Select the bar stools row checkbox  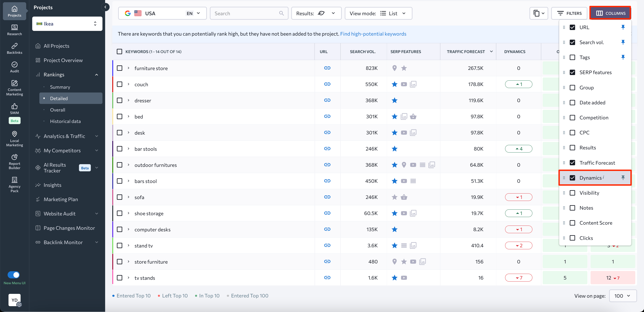[x=119, y=149]
